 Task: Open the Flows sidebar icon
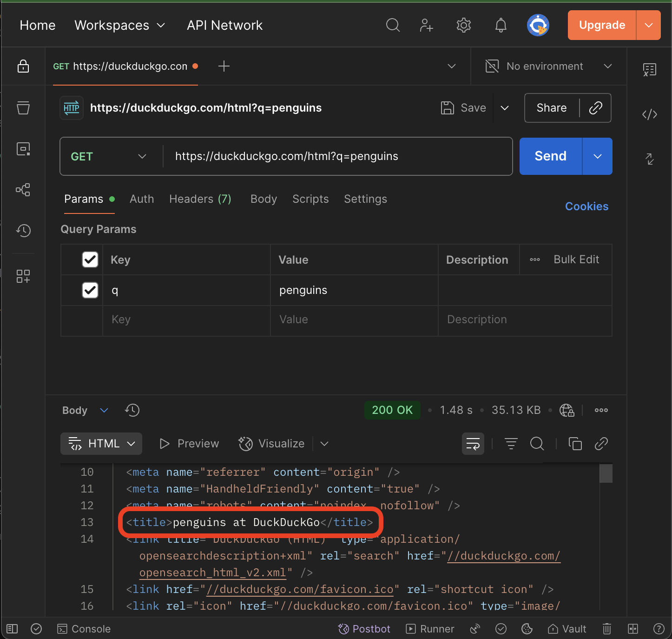click(x=23, y=190)
